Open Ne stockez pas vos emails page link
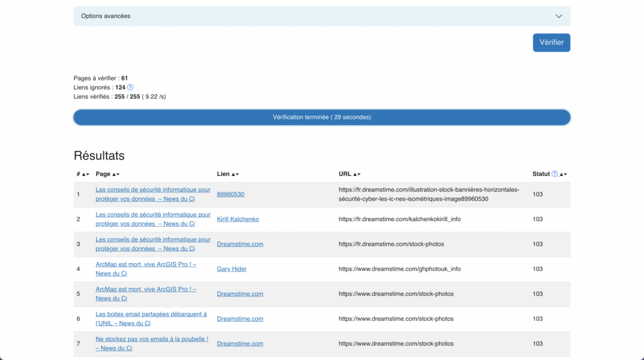The width and height of the screenshot is (644, 360). [152, 339]
